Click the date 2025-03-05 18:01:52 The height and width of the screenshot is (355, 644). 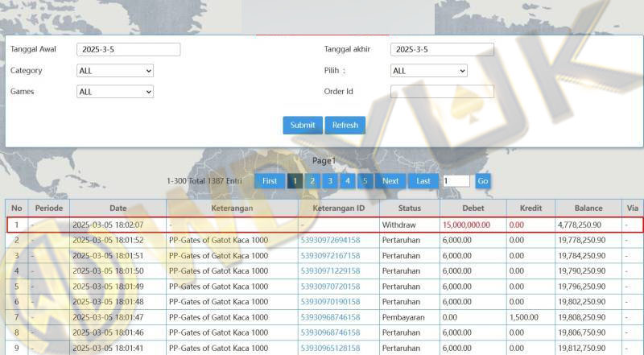click(x=108, y=240)
